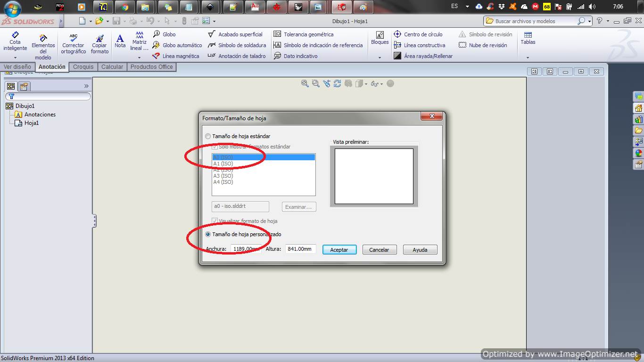Expand the Cota inteligente dropdown arrow

pos(15,58)
